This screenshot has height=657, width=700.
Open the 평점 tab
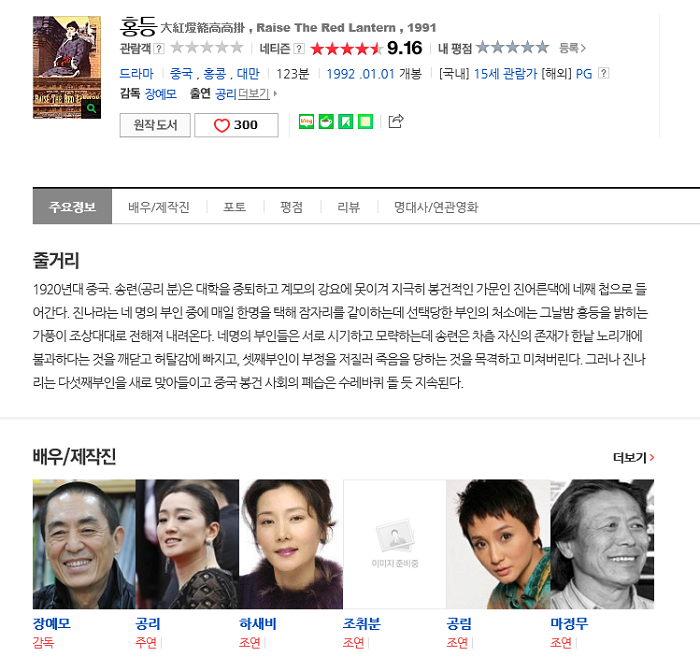point(291,207)
